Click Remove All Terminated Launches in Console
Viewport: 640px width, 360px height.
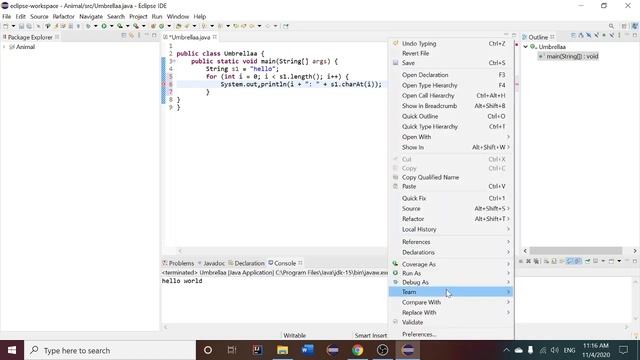536,261
